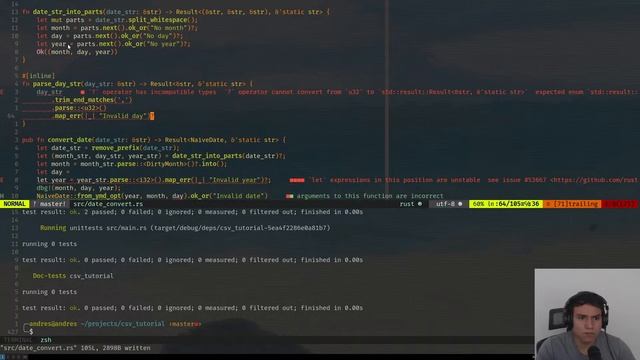Screen dimensions: 640x360
Task: Click the last 'test result: ok. 0 passed' line
Action: (192, 308)
